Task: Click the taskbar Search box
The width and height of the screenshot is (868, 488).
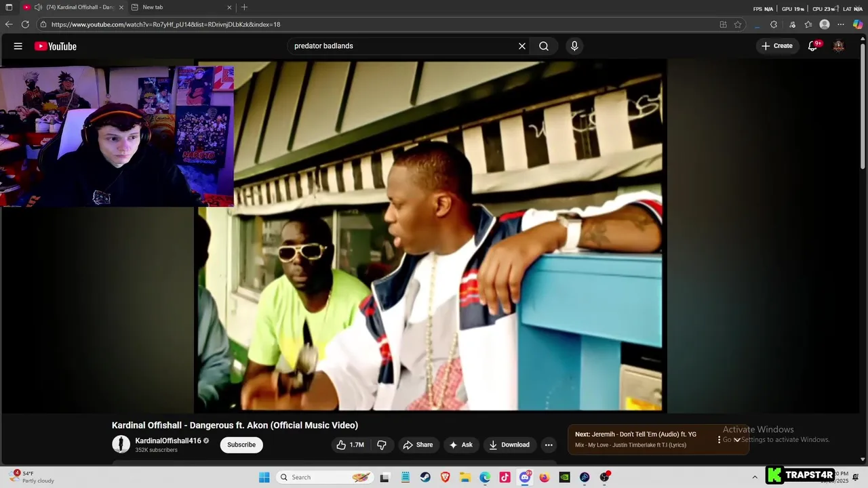Action: (x=325, y=477)
